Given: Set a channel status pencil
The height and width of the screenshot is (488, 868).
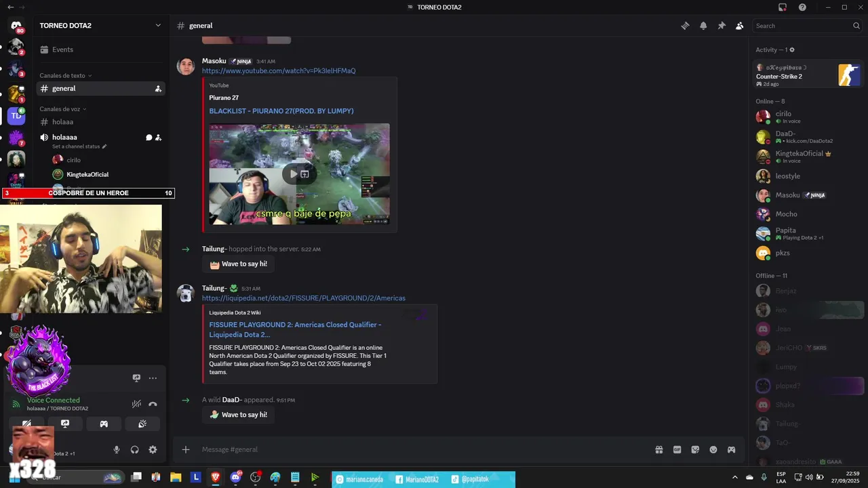Looking at the screenshot, I should (104, 146).
